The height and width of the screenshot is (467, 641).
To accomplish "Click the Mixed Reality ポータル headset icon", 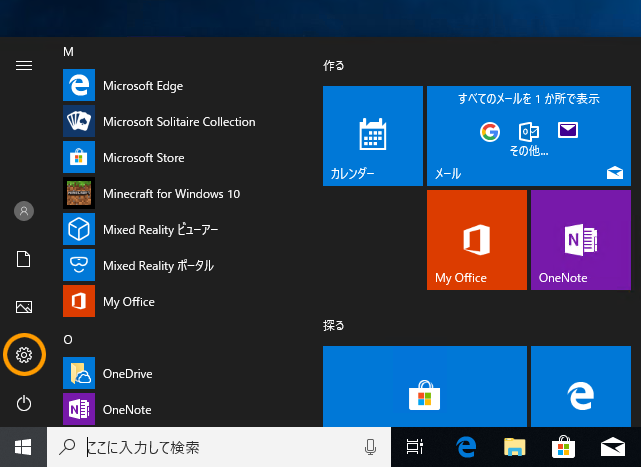I will point(79,265).
